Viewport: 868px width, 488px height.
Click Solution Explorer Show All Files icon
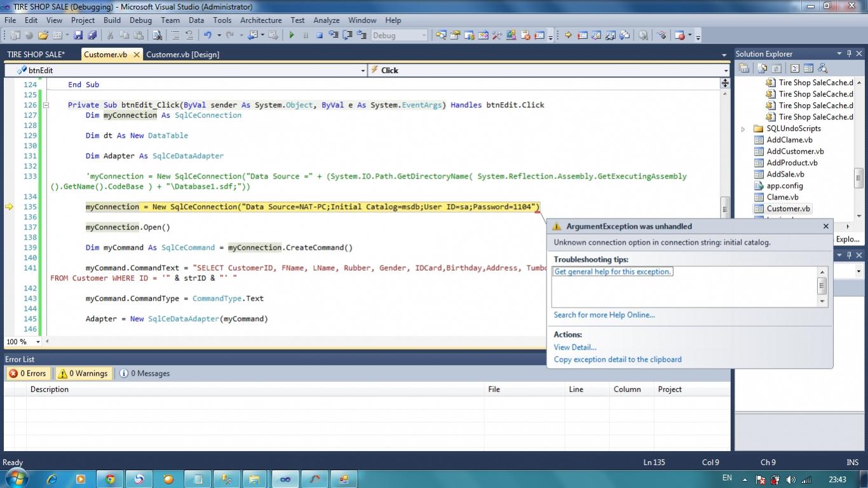pos(762,68)
